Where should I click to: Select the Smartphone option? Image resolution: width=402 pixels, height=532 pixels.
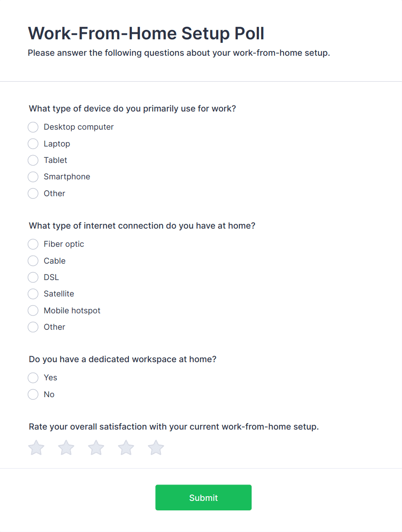pos(33,177)
